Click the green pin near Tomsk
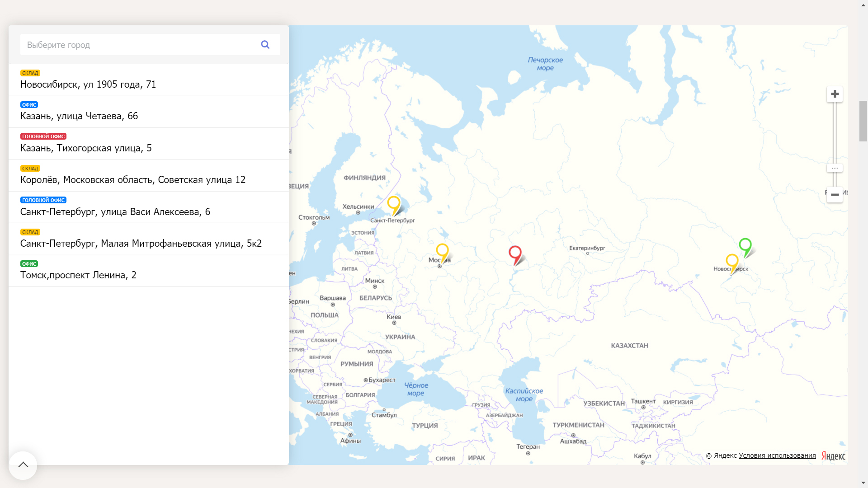868x488 pixels. [745, 245]
